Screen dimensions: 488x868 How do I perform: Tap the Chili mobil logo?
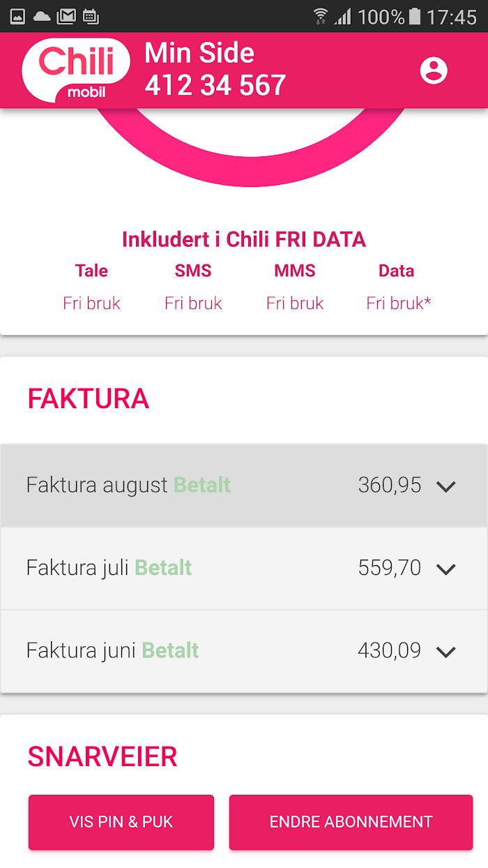(76, 70)
